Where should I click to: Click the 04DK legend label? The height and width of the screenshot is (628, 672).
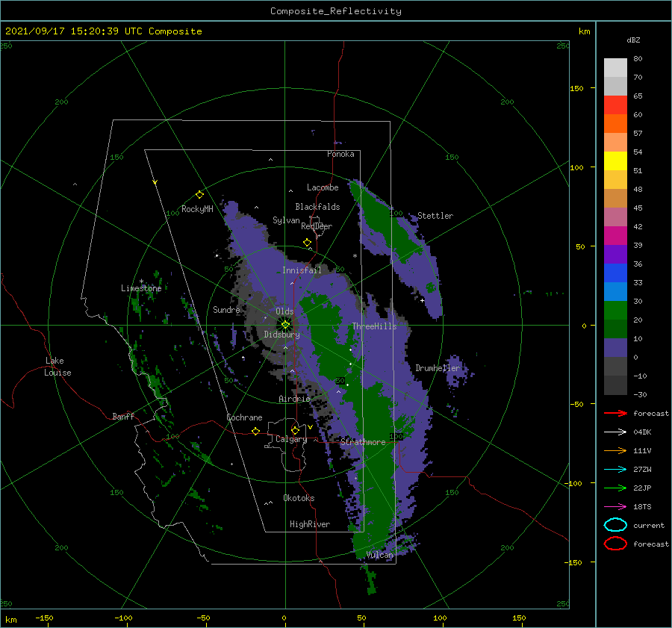[x=642, y=432]
